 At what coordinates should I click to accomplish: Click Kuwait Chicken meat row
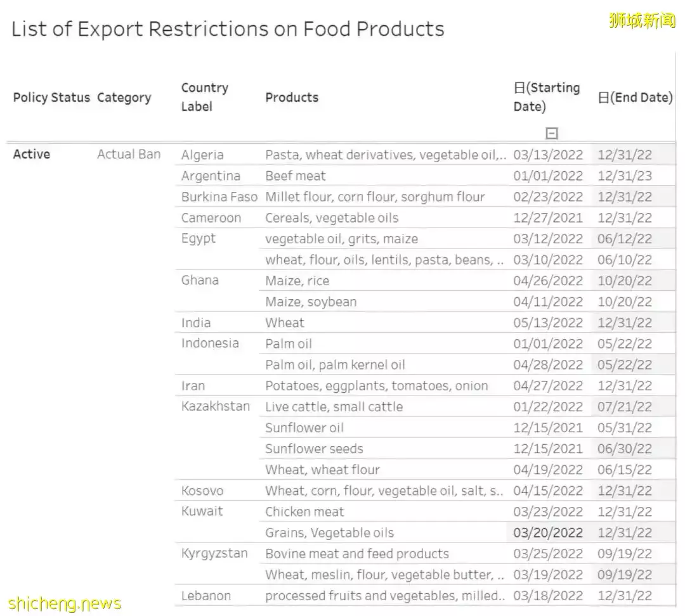(x=304, y=511)
